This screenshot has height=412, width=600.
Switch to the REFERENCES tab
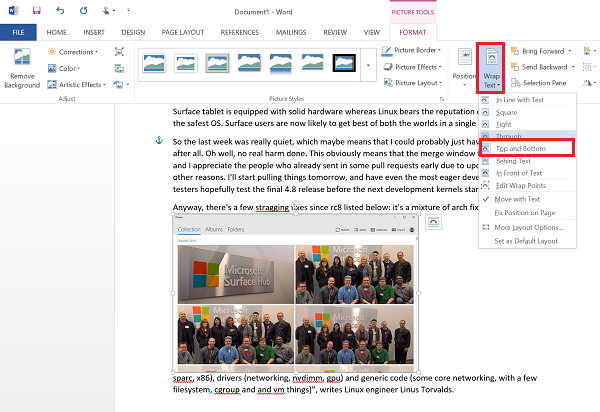click(x=240, y=33)
